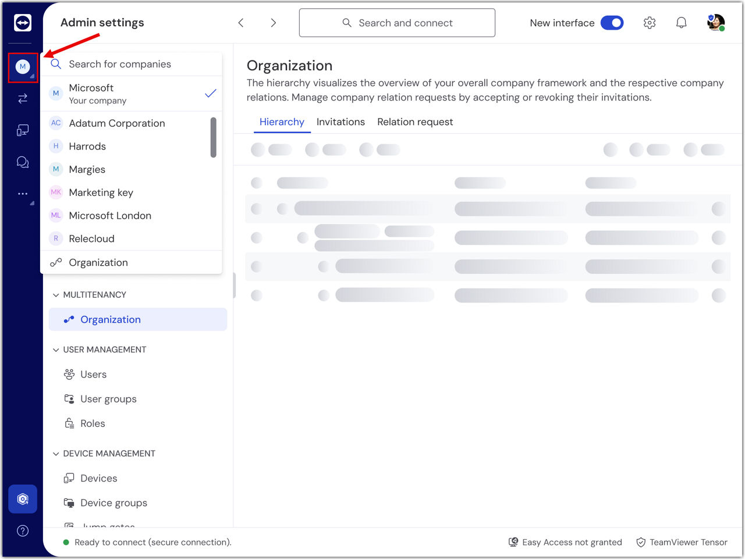Select Adatum Corporation from the company list
The height and width of the screenshot is (560, 745).
pos(116,123)
